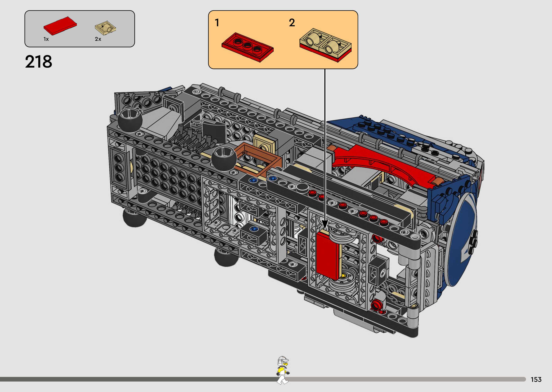Click the 2x quantity label
The height and width of the screenshot is (392, 552).
(x=98, y=39)
